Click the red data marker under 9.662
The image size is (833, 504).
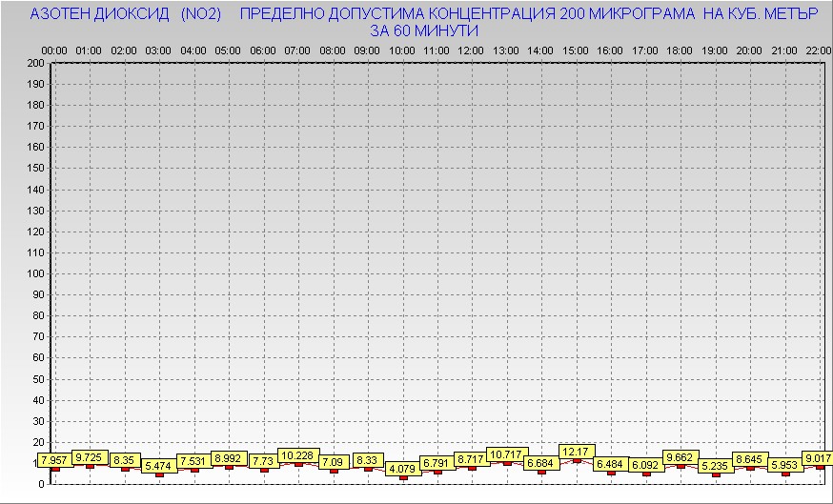(681, 466)
